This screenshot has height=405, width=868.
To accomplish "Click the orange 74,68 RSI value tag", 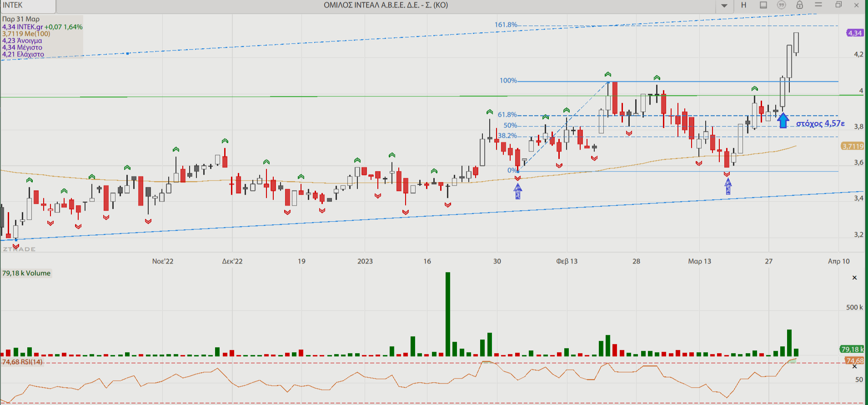I will pyautogui.click(x=854, y=360).
